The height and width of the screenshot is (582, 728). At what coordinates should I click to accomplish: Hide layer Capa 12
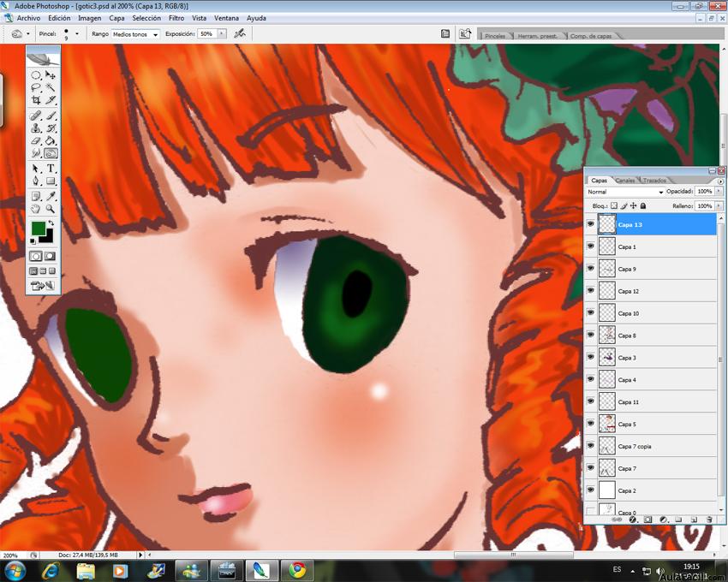coord(591,291)
